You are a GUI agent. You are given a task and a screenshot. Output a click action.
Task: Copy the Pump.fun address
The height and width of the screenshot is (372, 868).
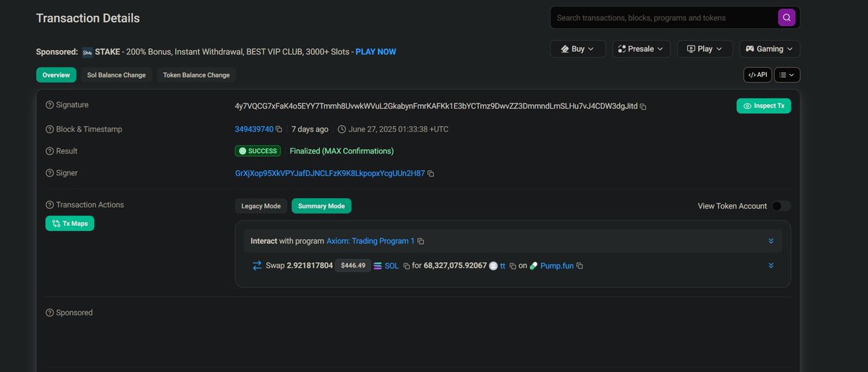(x=579, y=266)
